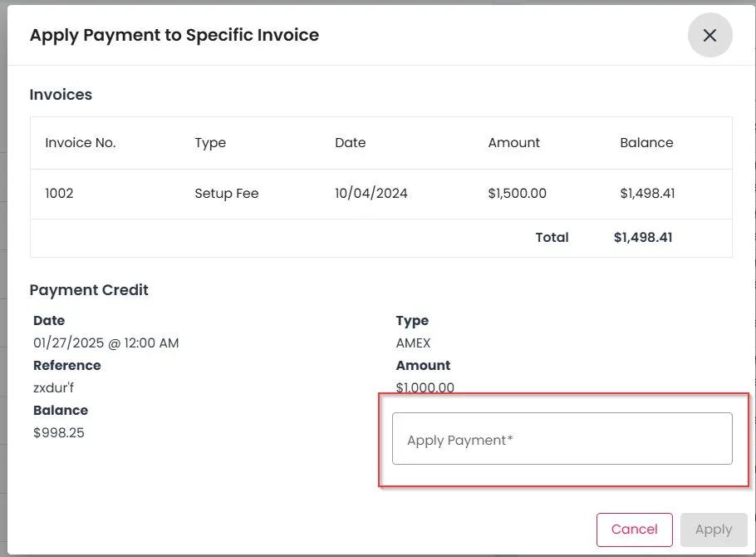Click the $1,000.00 payment amount
This screenshot has width=756, height=557.
[x=425, y=387]
